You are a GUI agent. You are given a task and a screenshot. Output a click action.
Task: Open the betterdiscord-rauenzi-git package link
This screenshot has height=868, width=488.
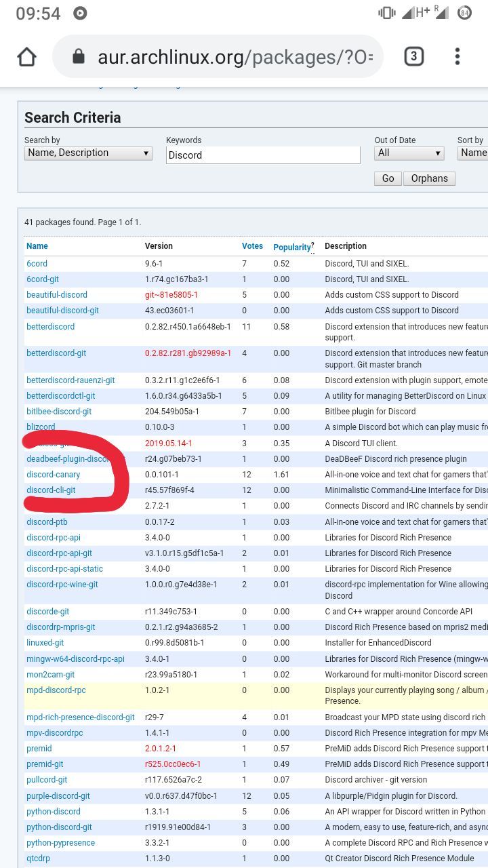click(70, 380)
